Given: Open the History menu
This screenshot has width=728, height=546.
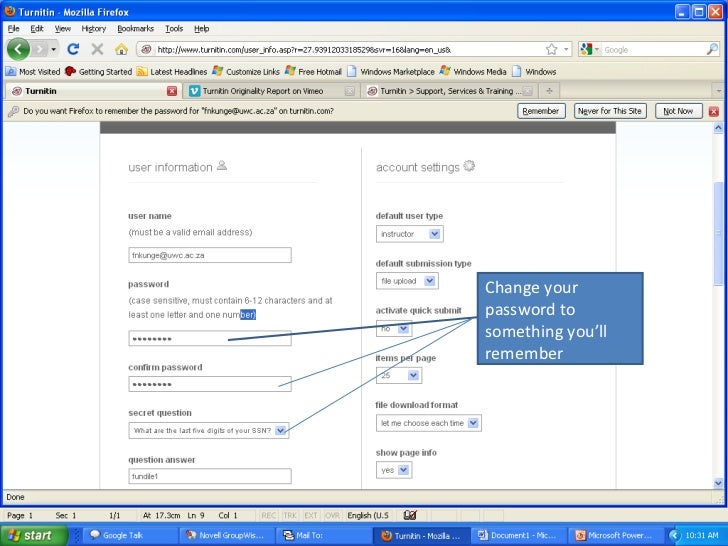Looking at the screenshot, I should point(94,28).
